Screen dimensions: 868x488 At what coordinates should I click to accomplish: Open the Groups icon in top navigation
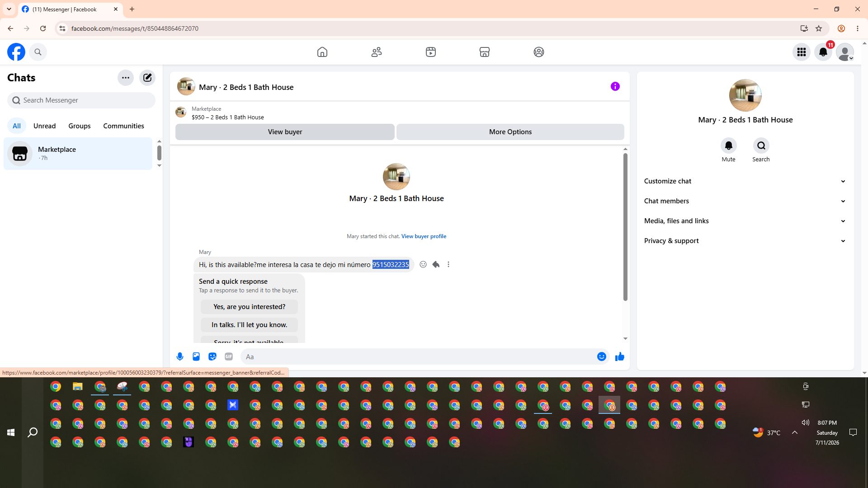tap(539, 52)
